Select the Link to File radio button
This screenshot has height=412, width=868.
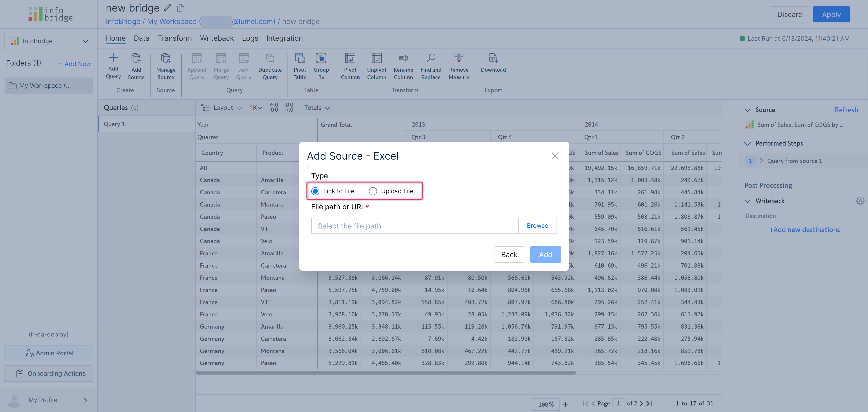click(315, 191)
